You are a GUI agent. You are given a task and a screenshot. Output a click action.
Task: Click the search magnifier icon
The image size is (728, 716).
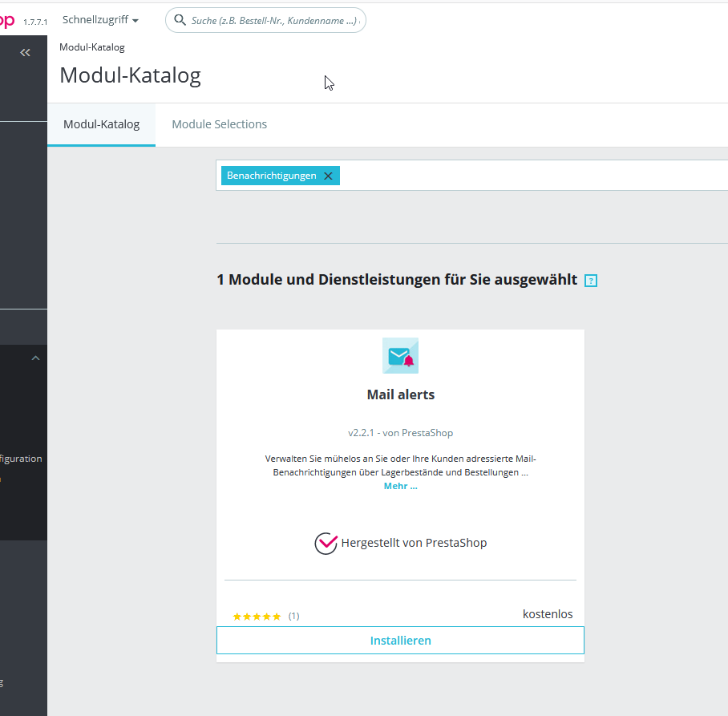(x=180, y=20)
